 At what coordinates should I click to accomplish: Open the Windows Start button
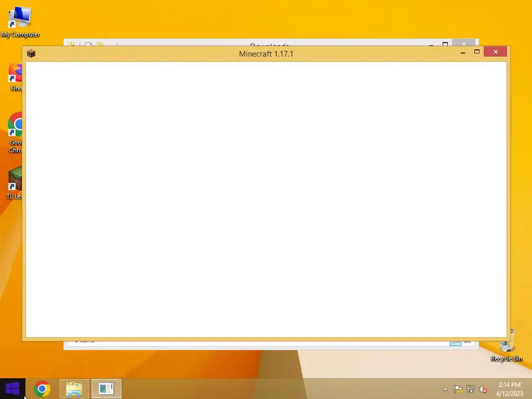pyautogui.click(x=12, y=389)
